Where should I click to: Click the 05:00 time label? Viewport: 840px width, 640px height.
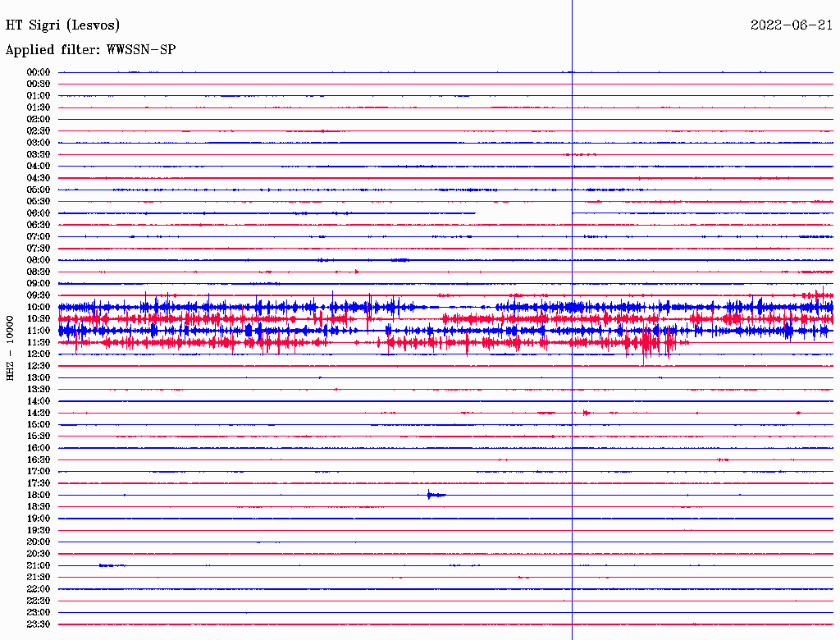pos(39,190)
